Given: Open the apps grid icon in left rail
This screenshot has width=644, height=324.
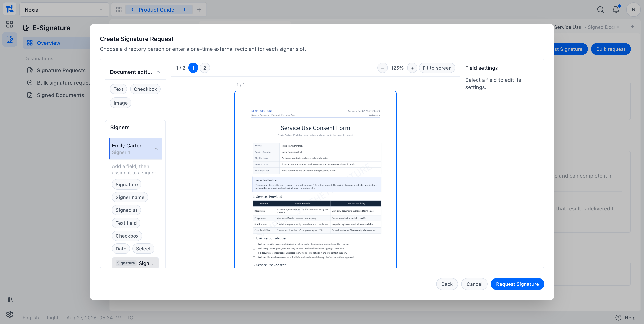Looking at the screenshot, I should [x=9, y=24].
